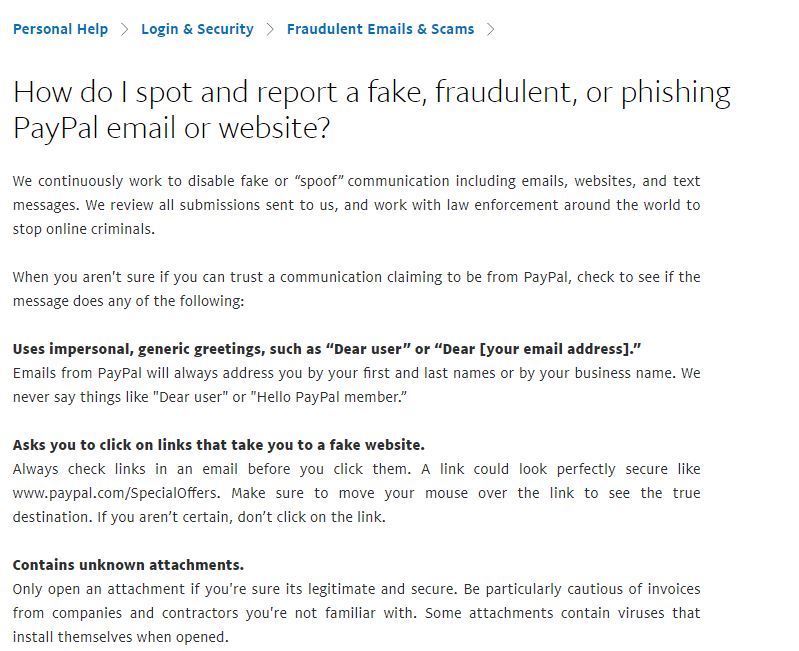Screen dimensions: 799x651
Task: Click chevron after Fraudulent Emails & Scams
Action: (x=490, y=30)
